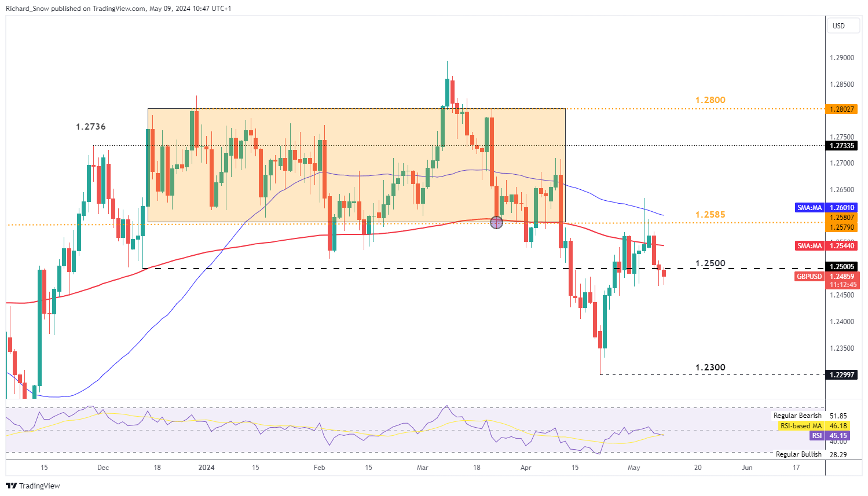Click the Mar label on the time axis
868x496 pixels.
[x=423, y=468]
